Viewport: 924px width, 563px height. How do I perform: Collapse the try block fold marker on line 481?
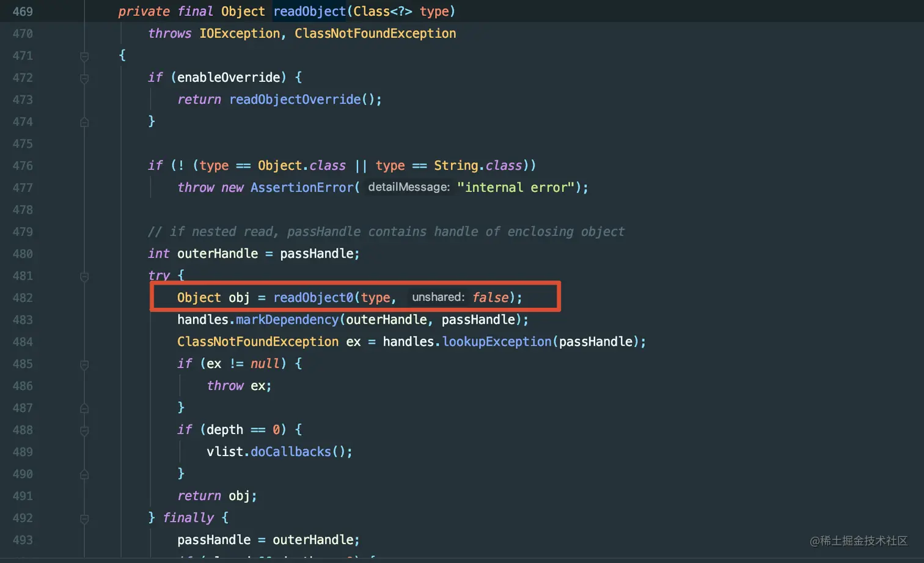[84, 277]
